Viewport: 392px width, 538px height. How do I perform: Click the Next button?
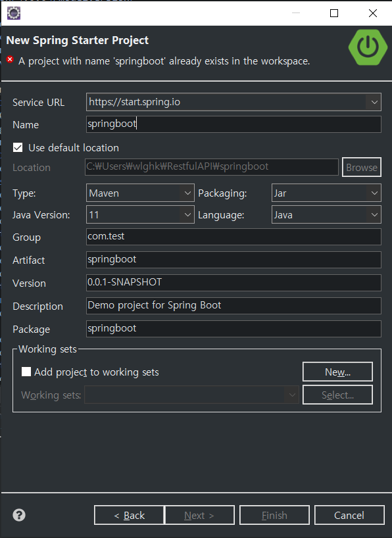tap(199, 515)
